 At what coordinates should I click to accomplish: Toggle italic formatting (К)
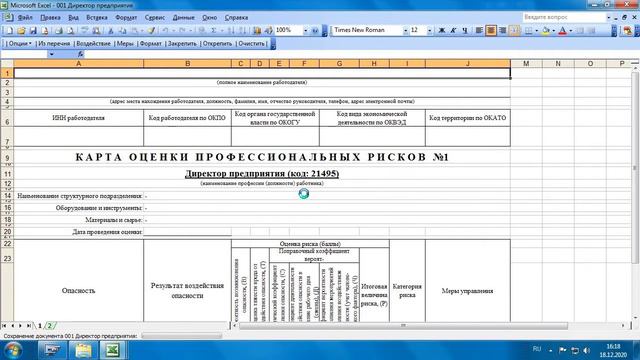(x=453, y=31)
